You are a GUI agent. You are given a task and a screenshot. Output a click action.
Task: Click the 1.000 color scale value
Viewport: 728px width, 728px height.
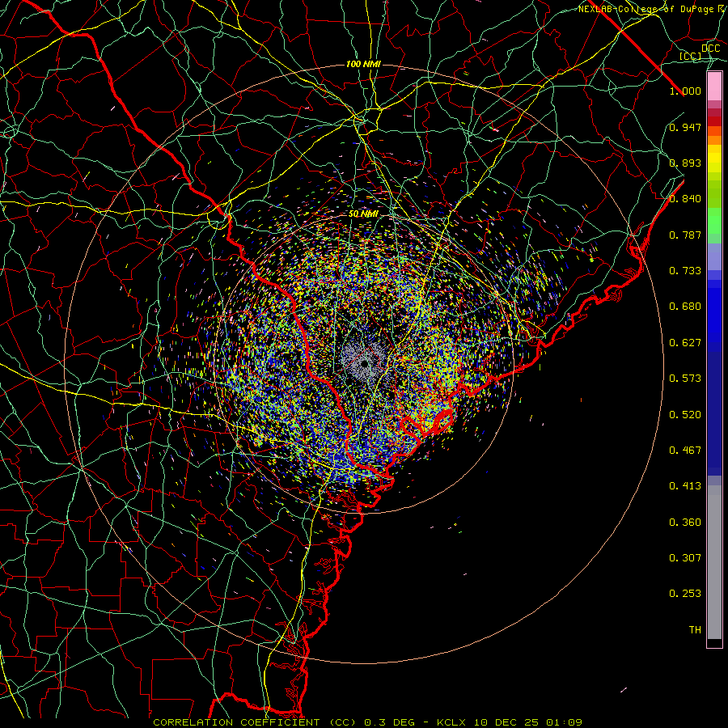click(685, 91)
